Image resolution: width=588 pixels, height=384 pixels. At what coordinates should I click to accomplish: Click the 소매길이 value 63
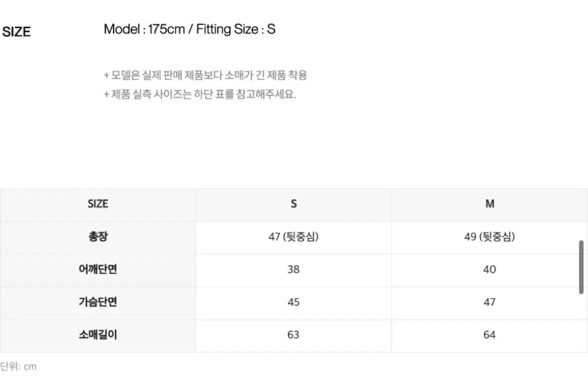coord(294,335)
